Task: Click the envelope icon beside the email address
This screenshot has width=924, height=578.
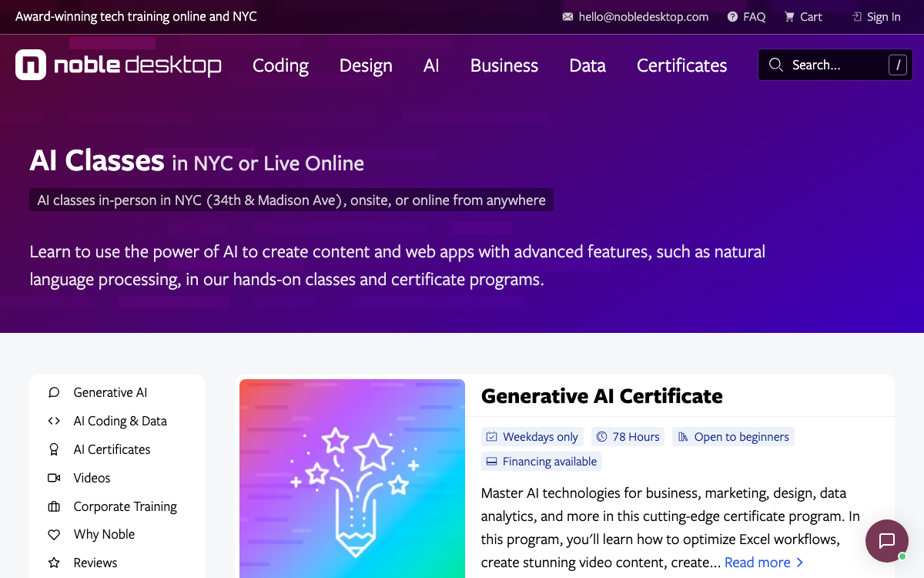Action: point(568,17)
